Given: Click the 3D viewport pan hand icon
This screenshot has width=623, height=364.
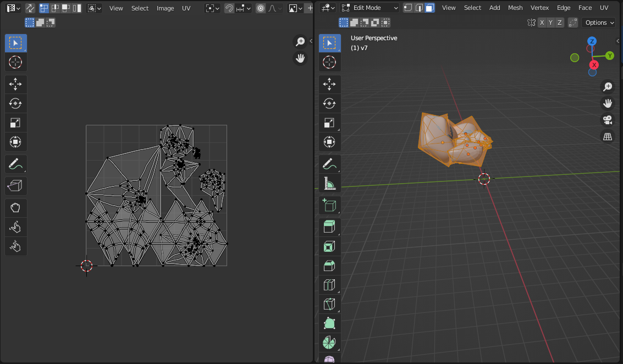Looking at the screenshot, I should click(608, 103).
